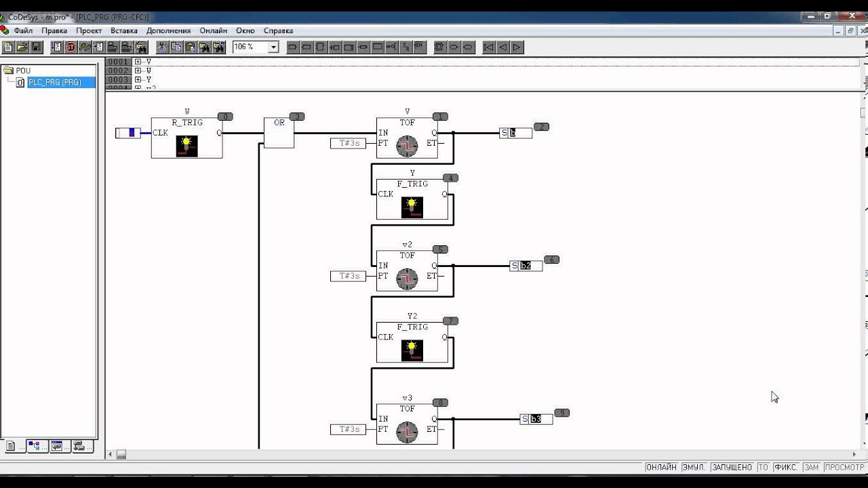This screenshot has height=488, width=868.
Task: Click the Find next icon
Action: [219, 47]
